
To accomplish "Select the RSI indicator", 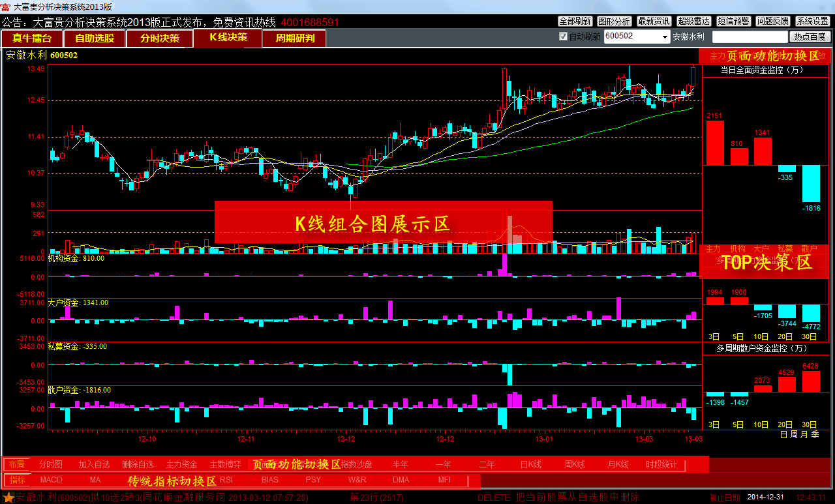I will [226, 480].
